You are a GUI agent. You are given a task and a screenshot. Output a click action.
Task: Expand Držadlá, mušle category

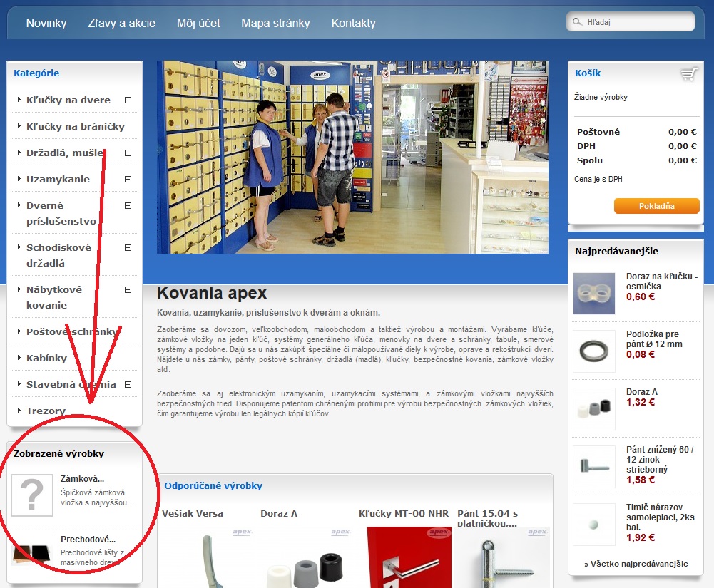[x=128, y=153]
